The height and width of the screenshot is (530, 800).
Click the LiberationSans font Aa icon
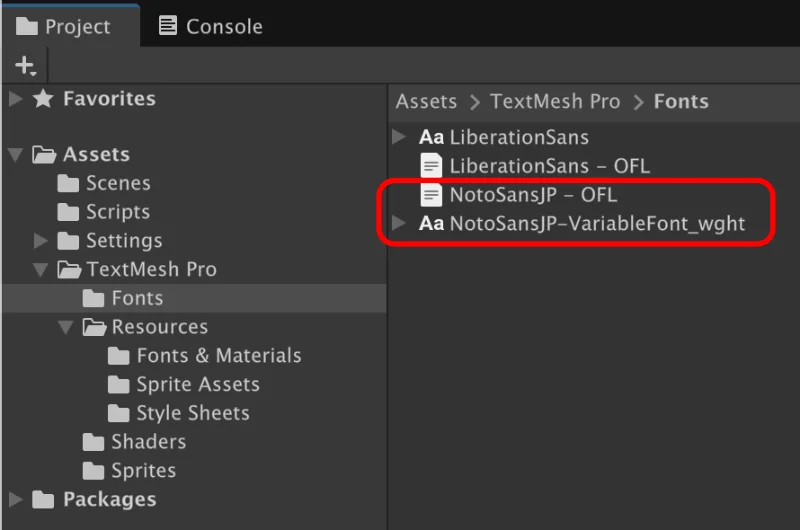[x=431, y=137]
